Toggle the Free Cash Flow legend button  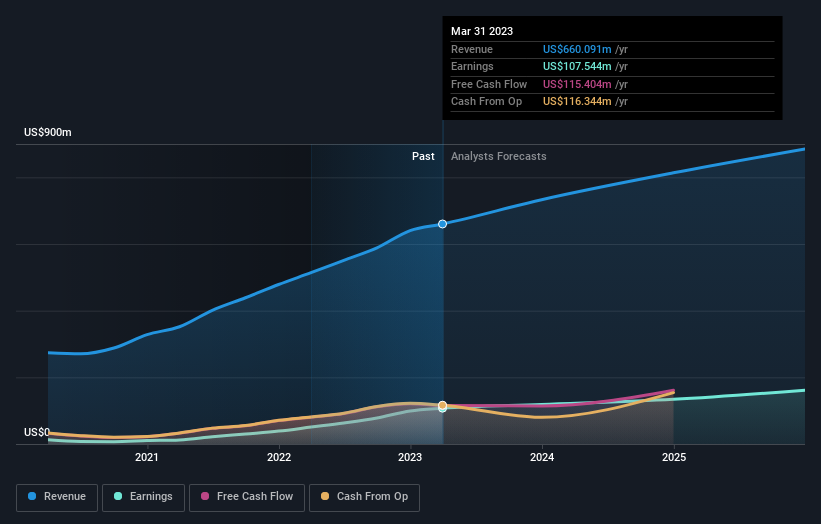(247, 497)
